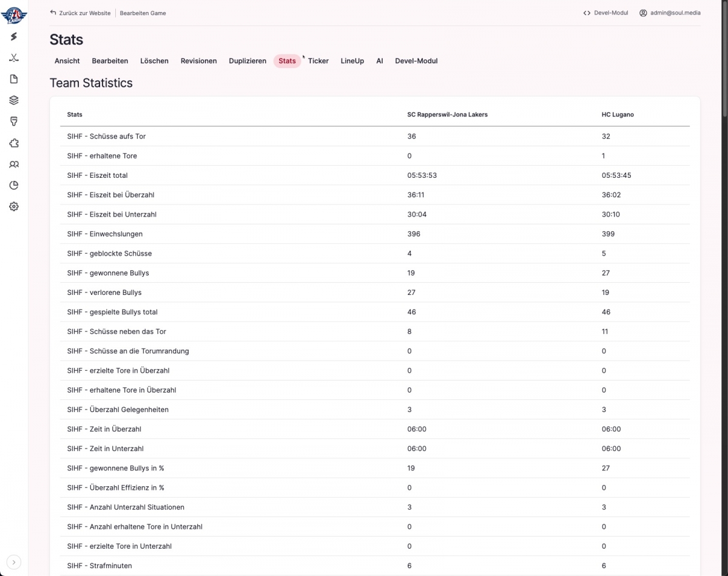Switch to the Ticker tab
This screenshot has width=728, height=576.
pyautogui.click(x=318, y=61)
